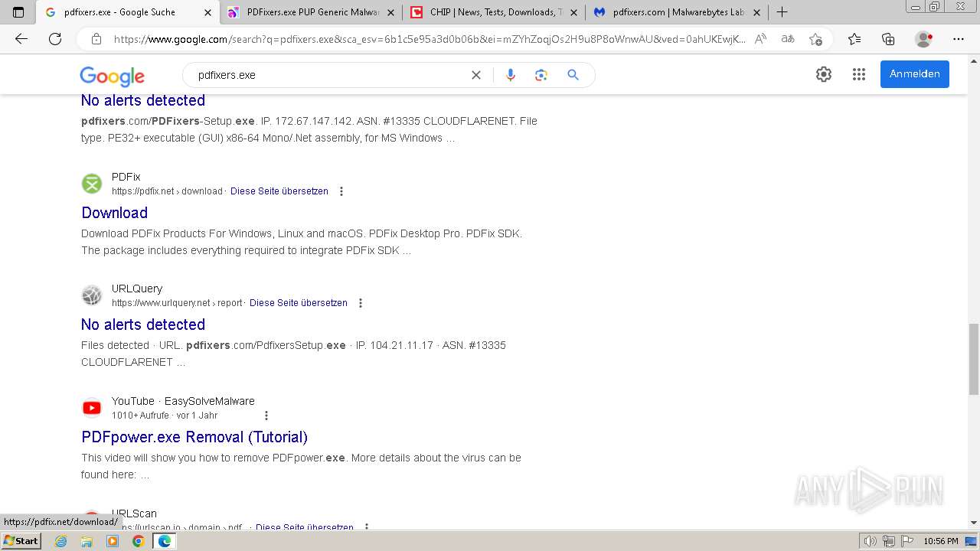
Task: Open the Collections icon
Action: click(x=888, y=39)
